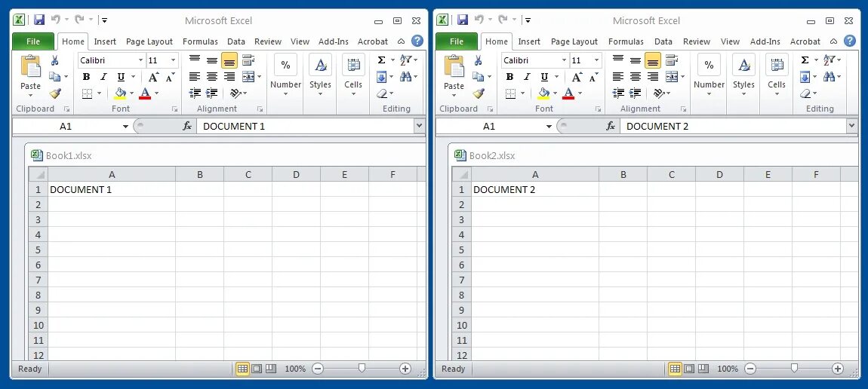Viewport: 868px width, 389px height.
Task: Open Page Layout tab in right window
Action: point(574,41)
